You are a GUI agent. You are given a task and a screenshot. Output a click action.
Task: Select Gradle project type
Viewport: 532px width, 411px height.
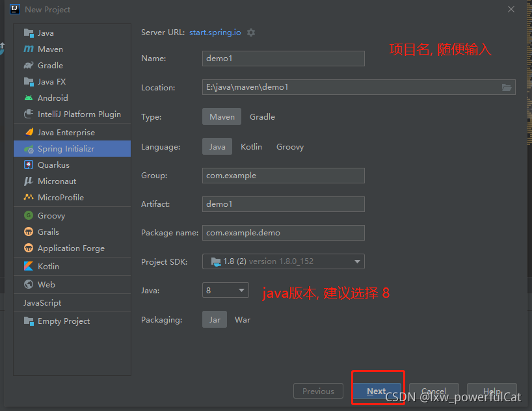[x=262, y=117]
